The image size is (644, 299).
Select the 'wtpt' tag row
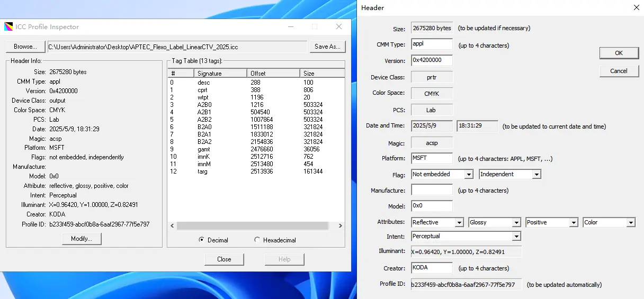tap(256, 97)
